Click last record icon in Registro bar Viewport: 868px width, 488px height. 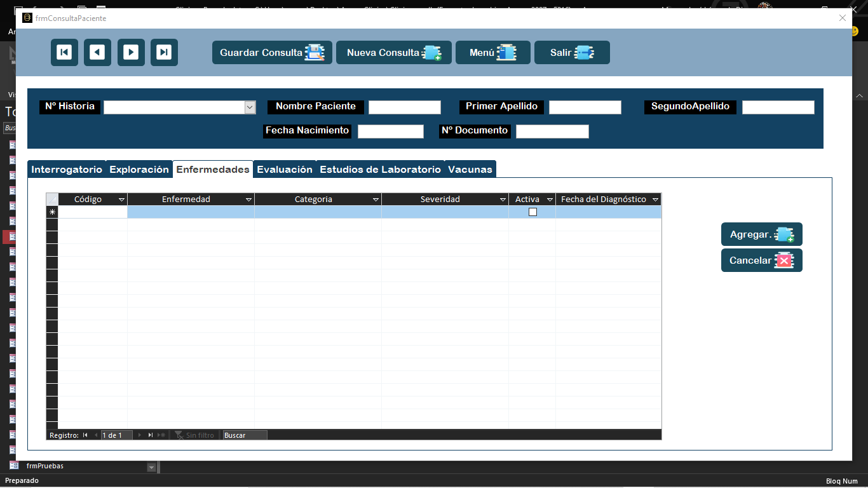tap(151, 435)
